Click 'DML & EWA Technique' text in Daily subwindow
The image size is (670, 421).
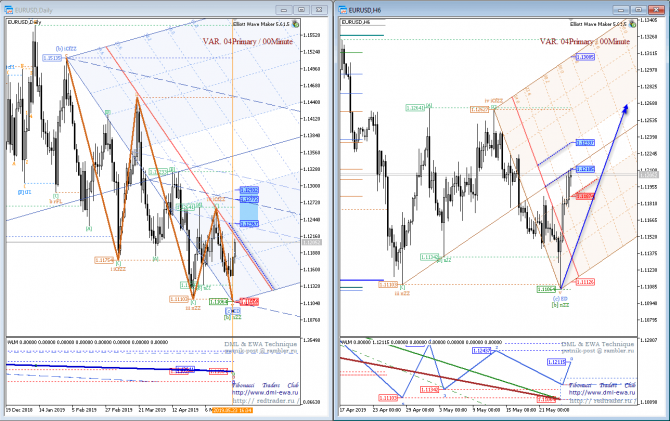click(x=261, y=344)
